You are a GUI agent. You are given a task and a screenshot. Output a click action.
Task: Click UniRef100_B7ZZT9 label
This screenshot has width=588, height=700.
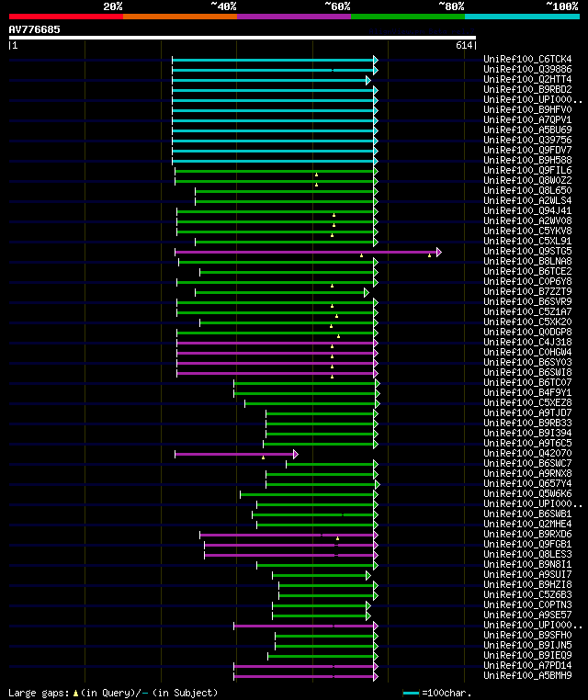tap(527, 291)
